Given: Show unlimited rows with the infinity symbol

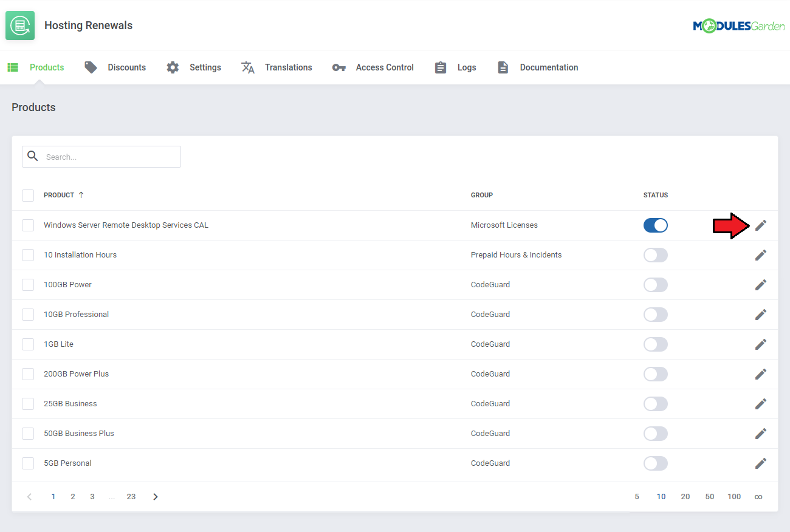Looking at the screenshot, I should 758,497.
